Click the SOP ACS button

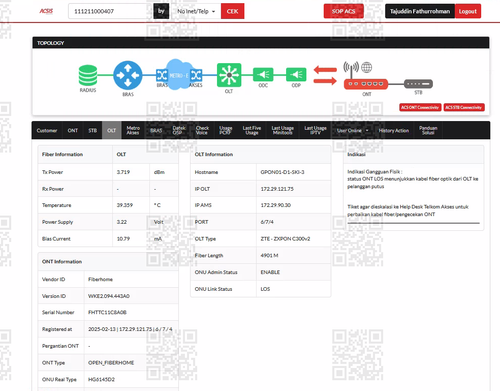tap(343, 11)
